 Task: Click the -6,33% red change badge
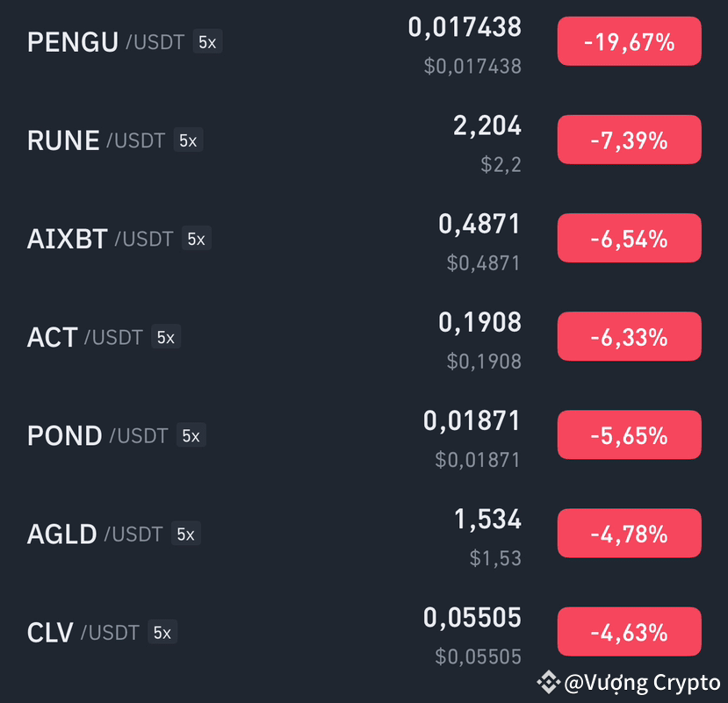tap(629, 336)
